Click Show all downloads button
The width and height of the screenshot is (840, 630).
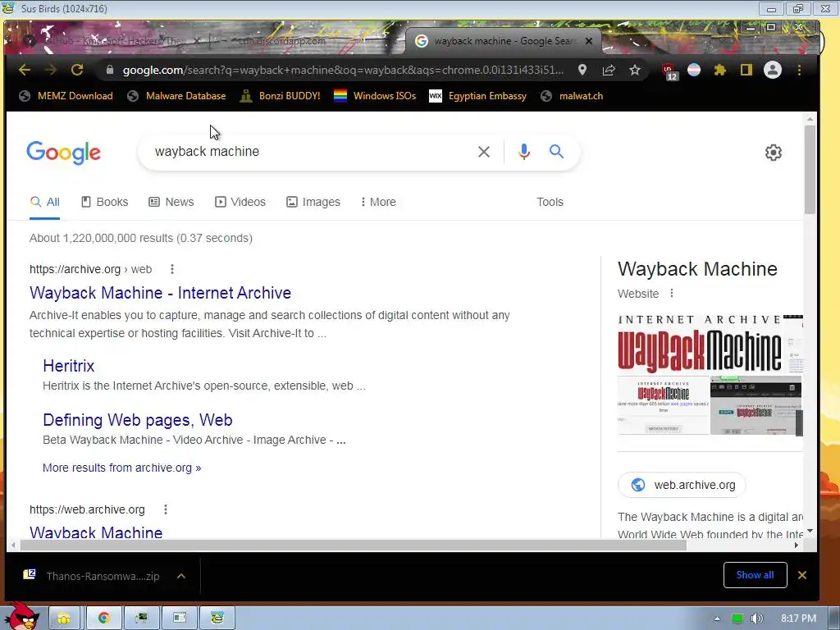tap(755, 575)
